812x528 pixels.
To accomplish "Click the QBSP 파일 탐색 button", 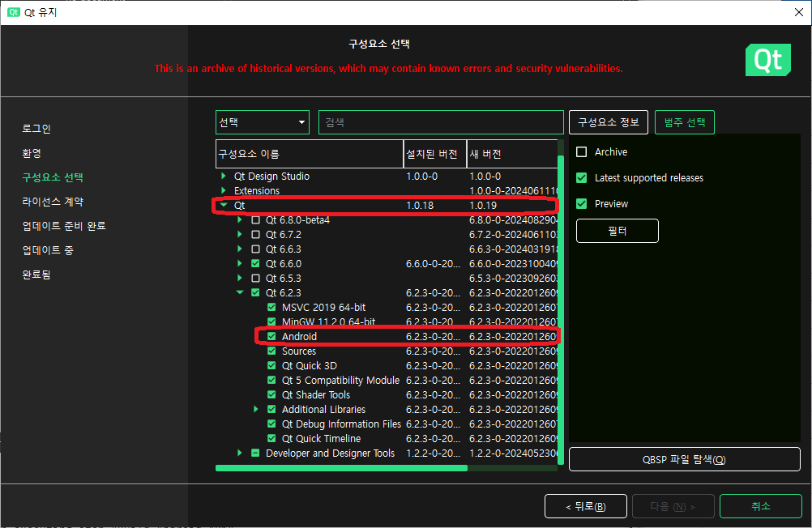I will [x=685, y=459].
